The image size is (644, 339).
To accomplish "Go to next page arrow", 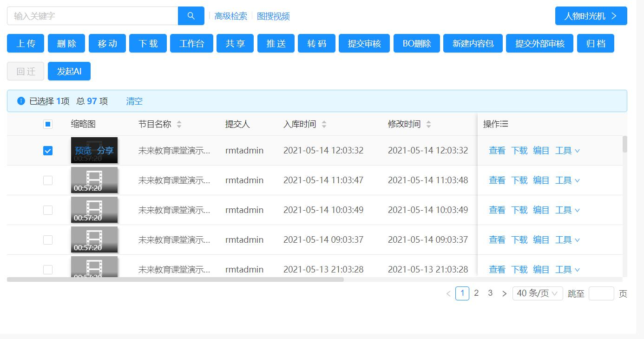I will [504, 293].
